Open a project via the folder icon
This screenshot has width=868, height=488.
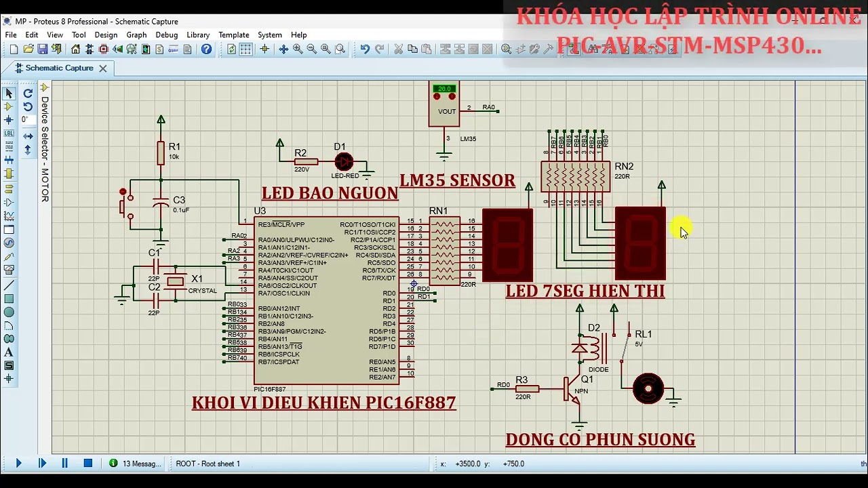28,49
